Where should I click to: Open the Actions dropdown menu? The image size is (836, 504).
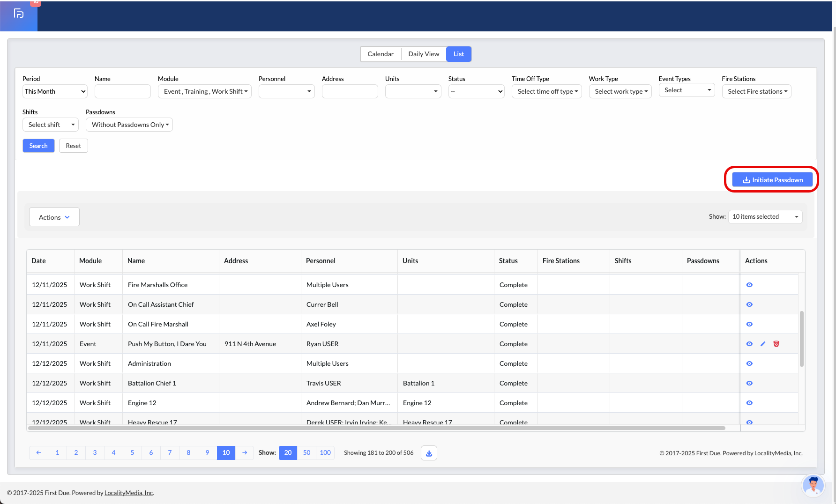(54, 217)
